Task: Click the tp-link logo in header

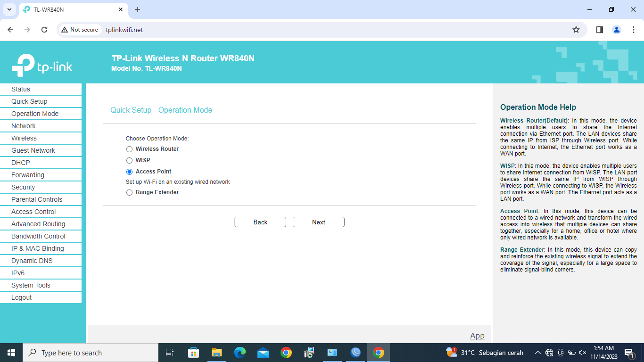Action: tap(42, 65)
